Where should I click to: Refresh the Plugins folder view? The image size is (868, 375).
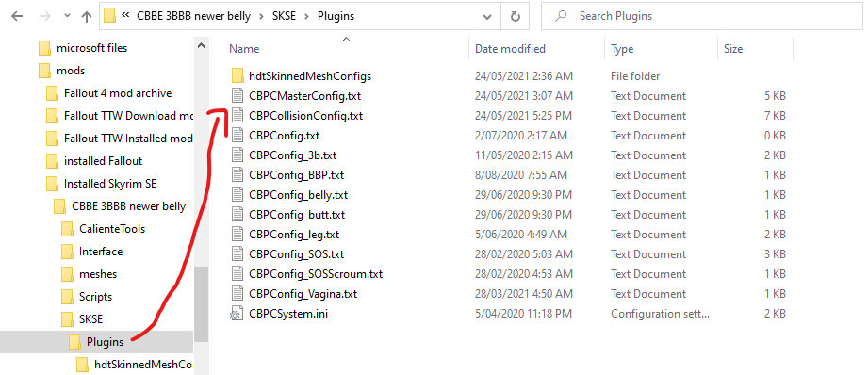[x=516, y=17]
